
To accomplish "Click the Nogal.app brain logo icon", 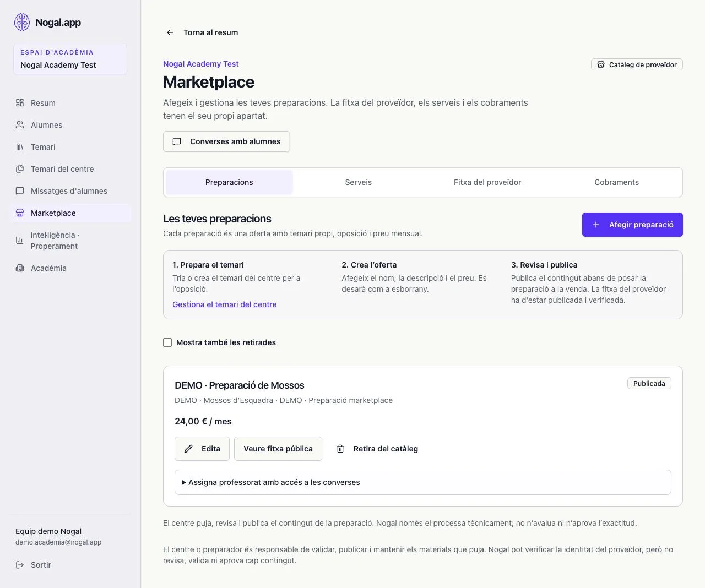I will coord(22,22).
